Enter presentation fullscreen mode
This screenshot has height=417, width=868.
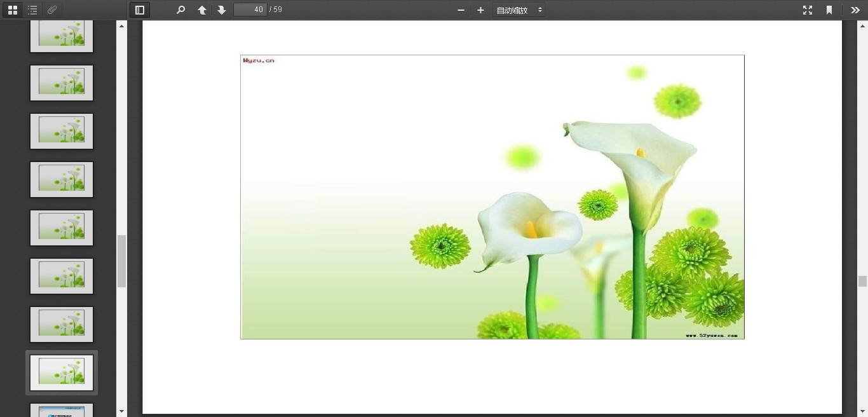click(808, 10)
